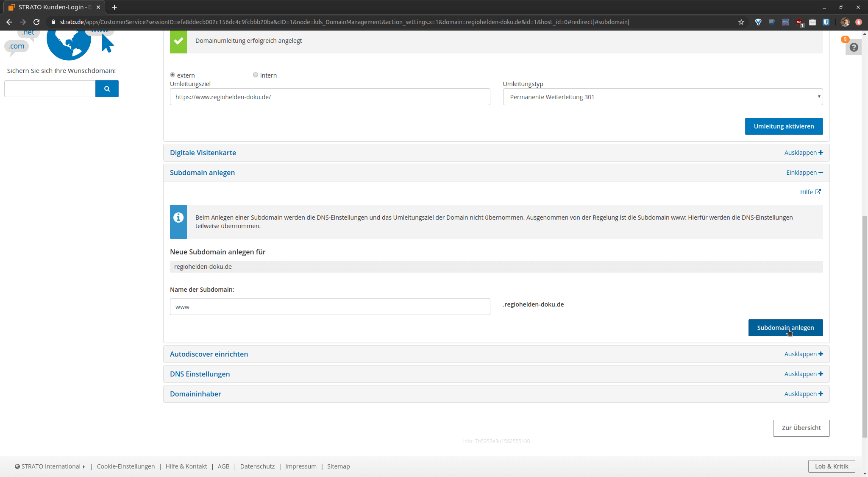Click the DNS Einstellungen heading
This screenshot has width=868, height=477.
200,374
